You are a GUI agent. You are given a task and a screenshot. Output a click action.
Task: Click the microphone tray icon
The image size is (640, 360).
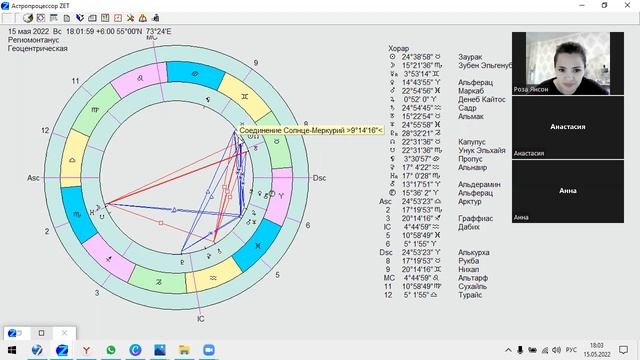(x=520, y=350)
